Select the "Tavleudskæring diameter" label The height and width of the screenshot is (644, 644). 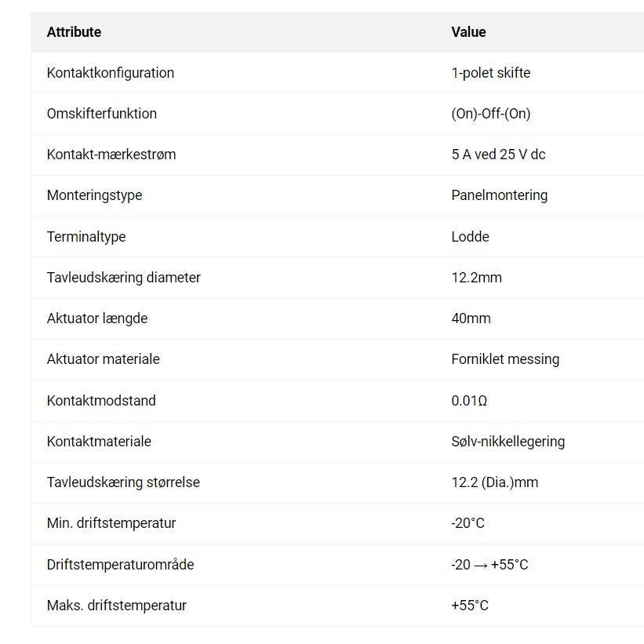124,278
